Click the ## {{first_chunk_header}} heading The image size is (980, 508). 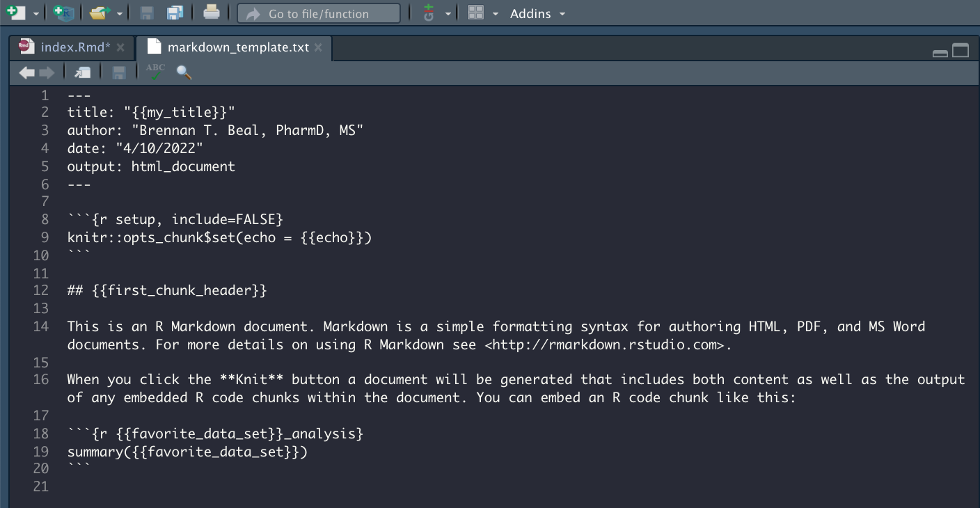tap(167, 290)
